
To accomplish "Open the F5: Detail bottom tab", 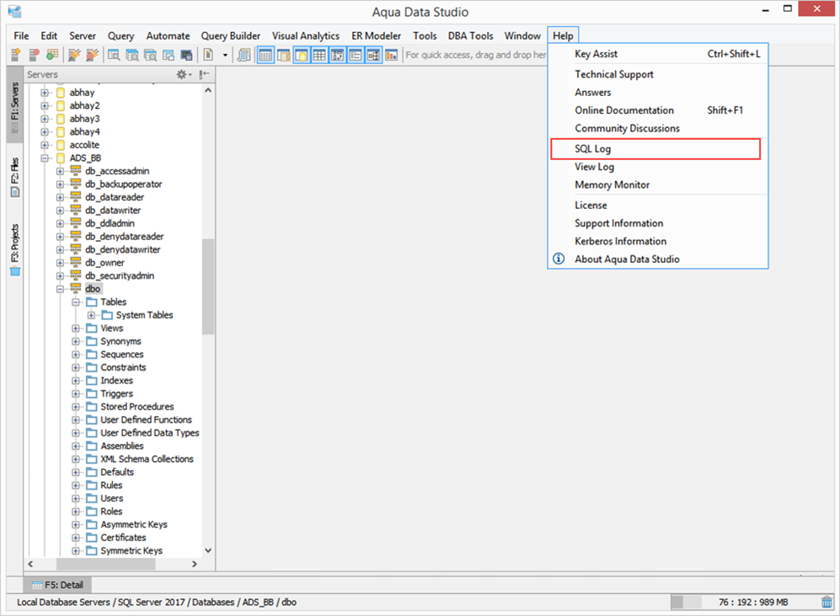I will (58, 585).
